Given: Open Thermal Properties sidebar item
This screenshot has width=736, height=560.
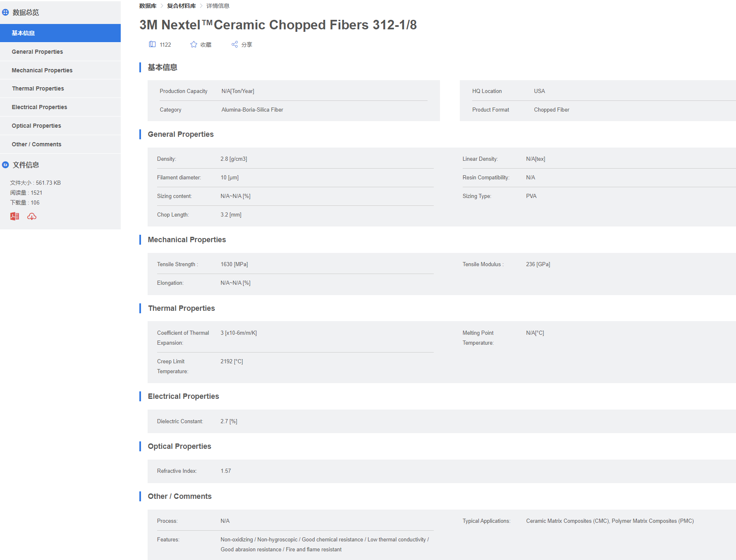Looking at the screenshot, I should point(60,88).
